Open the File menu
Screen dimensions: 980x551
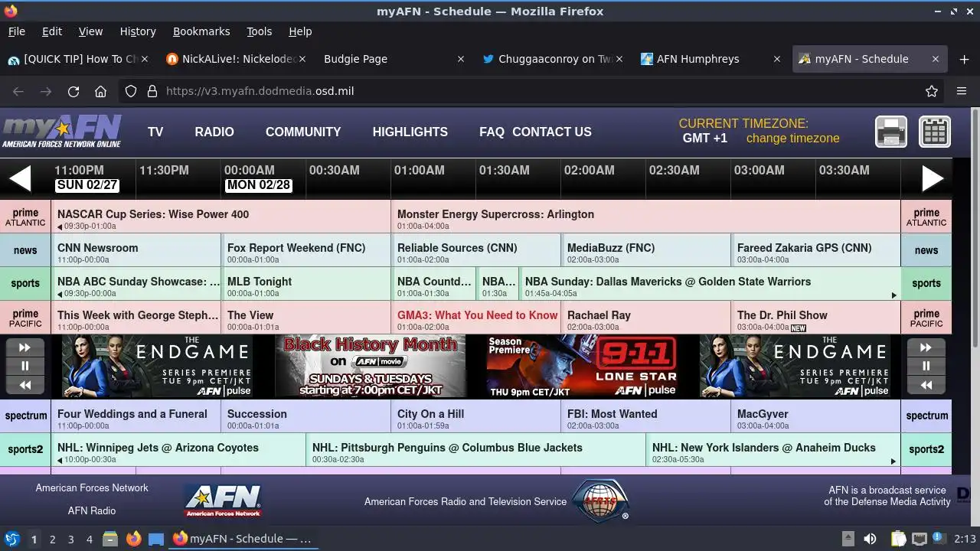tap(16, 31)
